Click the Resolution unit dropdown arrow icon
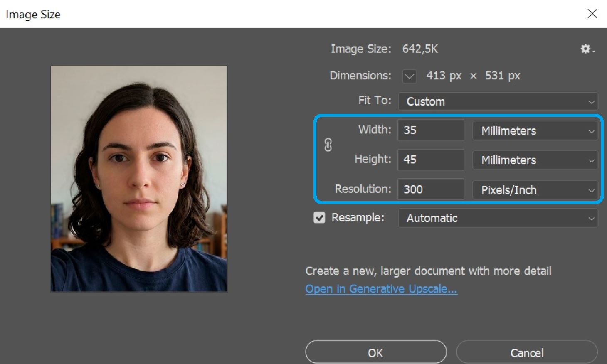Screen dimensions: 607x364 click(x=592, y=190)
